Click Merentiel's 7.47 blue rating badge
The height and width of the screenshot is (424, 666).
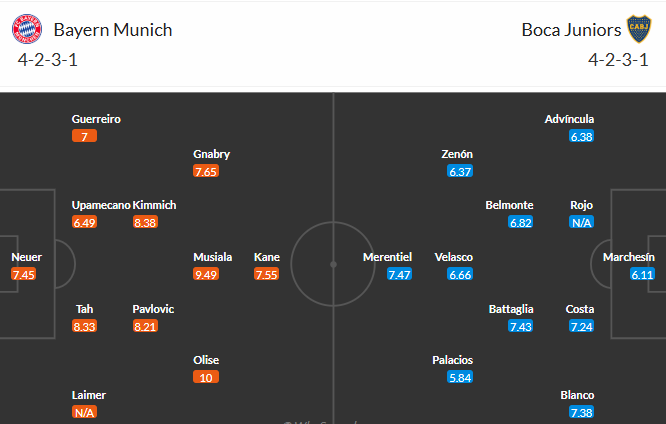[400, 274]
